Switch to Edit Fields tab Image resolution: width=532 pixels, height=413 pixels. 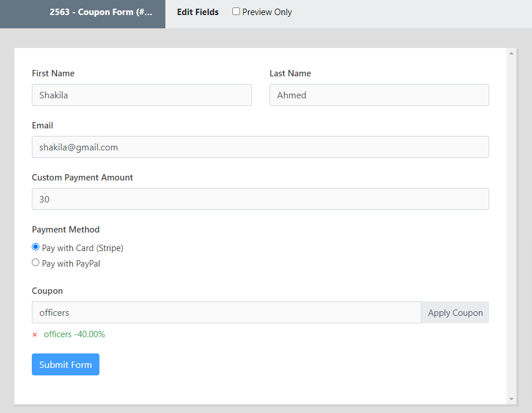point(198,12)
